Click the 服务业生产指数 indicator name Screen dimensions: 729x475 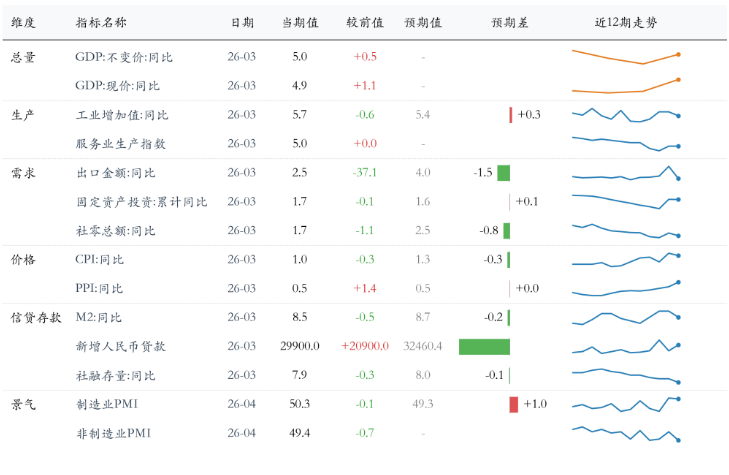[x=121, y=144]
